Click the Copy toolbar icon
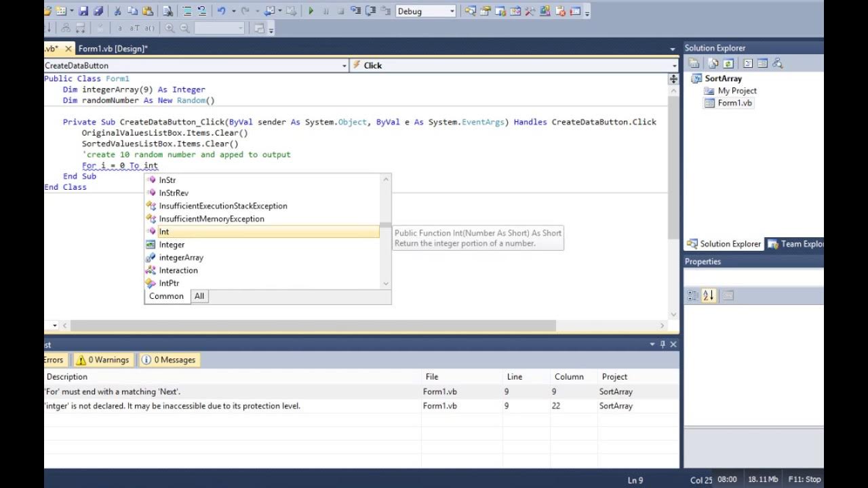Image resolution: width=868 pixels, height=488 pixels. (132, 12)
